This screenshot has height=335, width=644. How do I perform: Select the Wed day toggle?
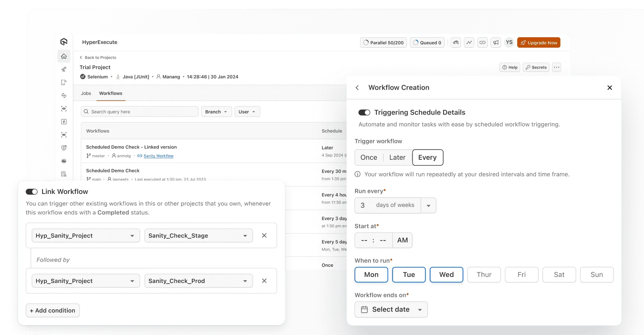click(x=447, y=275)
